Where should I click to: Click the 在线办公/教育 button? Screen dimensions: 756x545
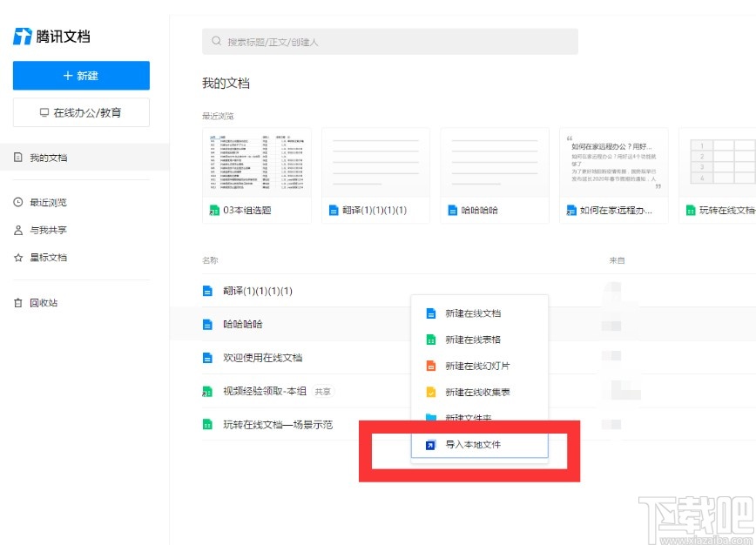(80, 112)
